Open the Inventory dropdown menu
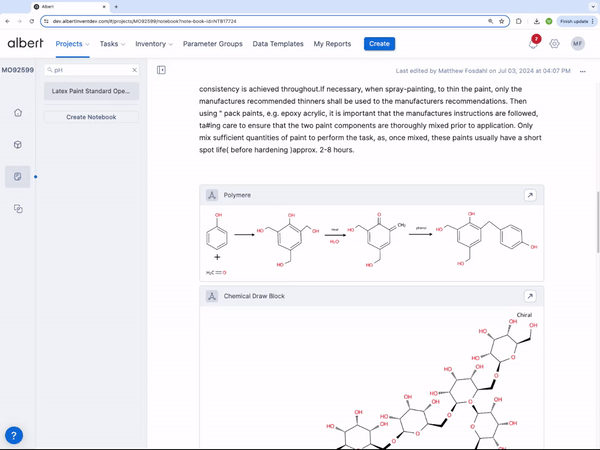Image resolution: width=600 pixels, height=450 pixels. click(154, 44)
